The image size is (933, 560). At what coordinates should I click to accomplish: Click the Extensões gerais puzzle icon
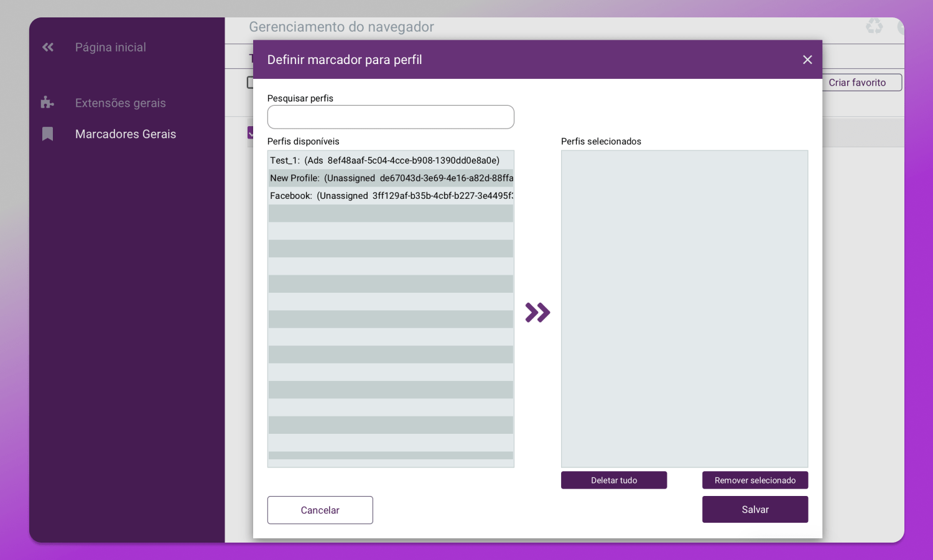47,103
